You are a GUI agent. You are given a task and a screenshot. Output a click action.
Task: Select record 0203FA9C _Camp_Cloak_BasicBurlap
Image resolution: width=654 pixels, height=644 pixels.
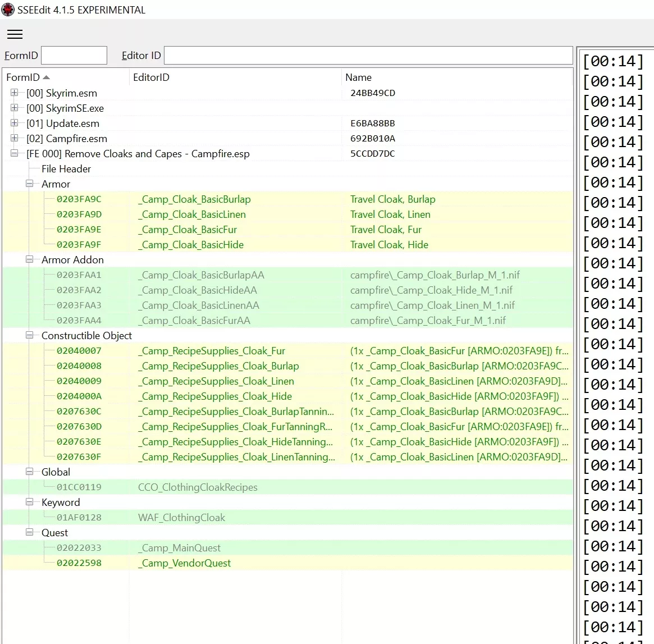coord(288,199)
